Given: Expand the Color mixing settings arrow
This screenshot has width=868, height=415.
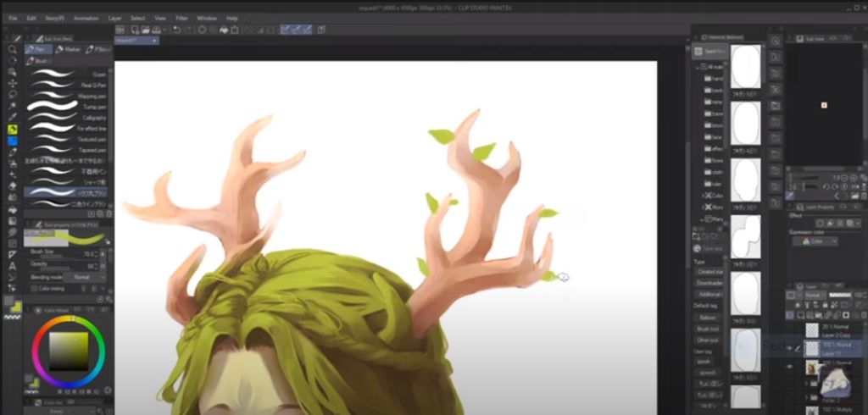Looking at the screenshot, I should (x=103, y=288).
